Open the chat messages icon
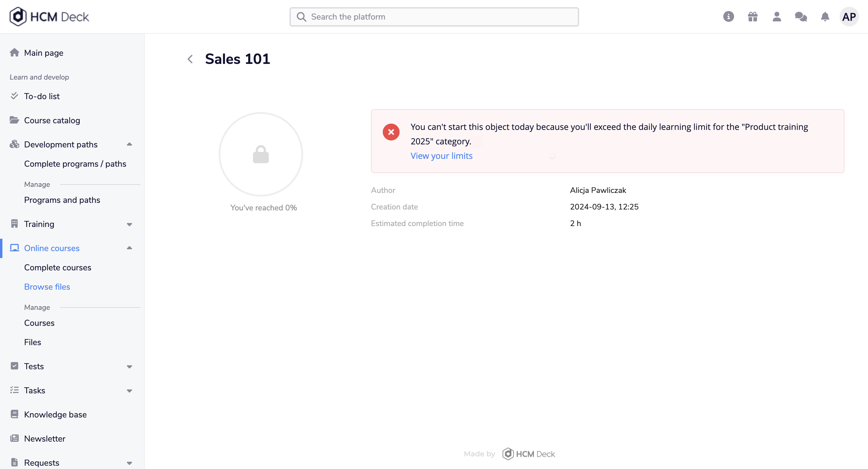868x469 pixels. pyautogui.click(x=801, y=17)
